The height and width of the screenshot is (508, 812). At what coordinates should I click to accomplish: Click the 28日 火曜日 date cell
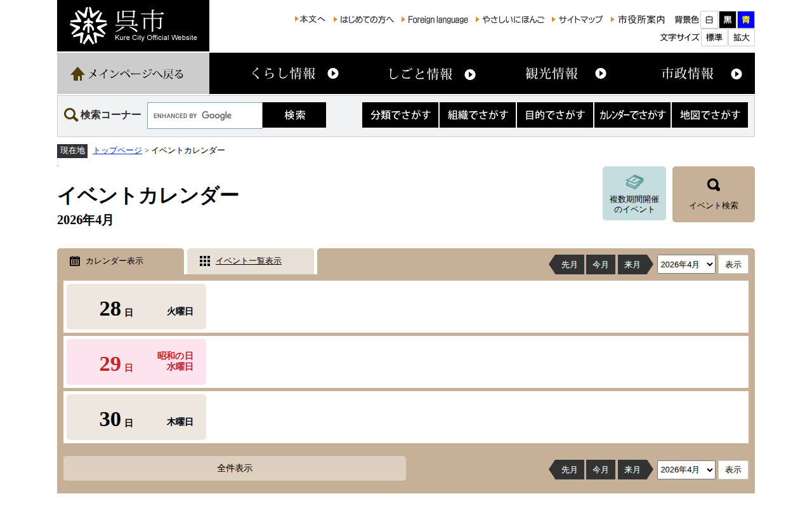click(x=136, y=307)
